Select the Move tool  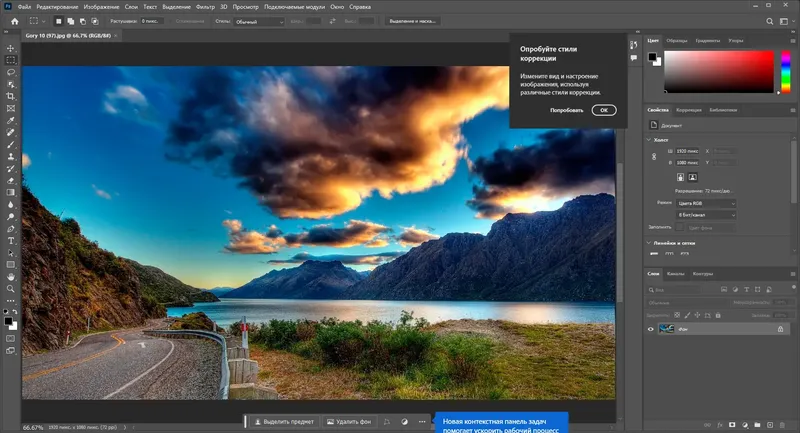click(x=11, y=47)
